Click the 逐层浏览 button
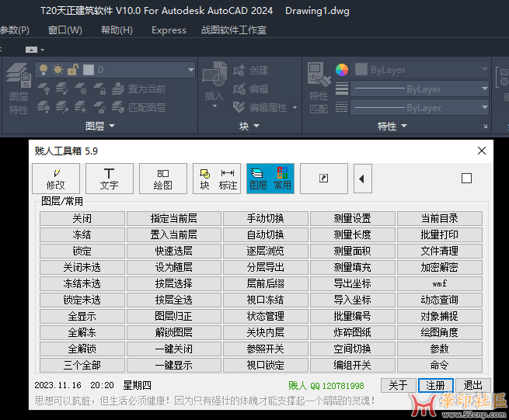The height and width of the screenshot is (420, 509). (x=265, y=251)
